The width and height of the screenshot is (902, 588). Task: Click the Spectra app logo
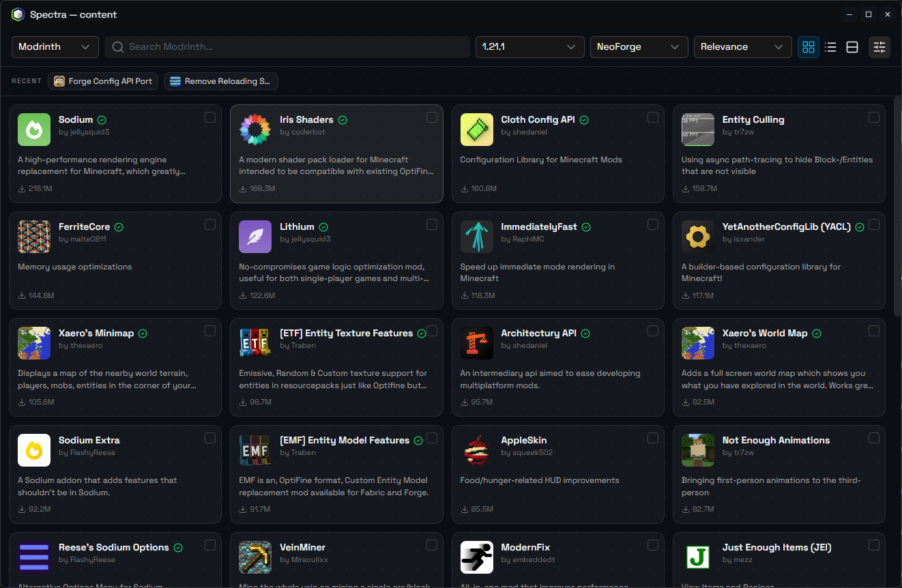(x=18, y=14)
